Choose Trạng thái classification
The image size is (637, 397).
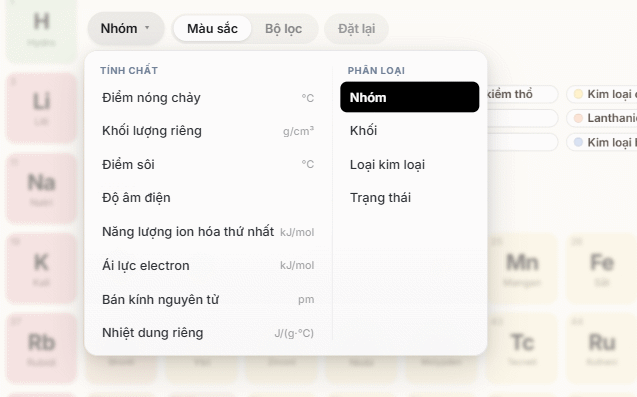pos(410,198)
